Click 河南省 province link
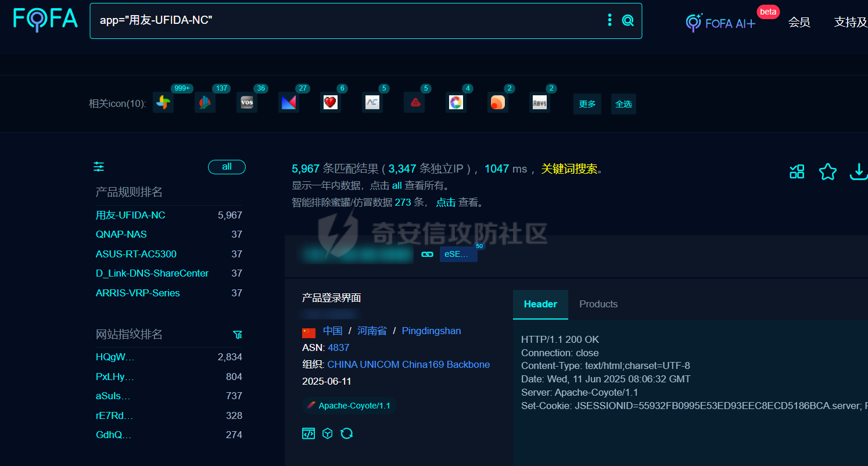 372,331
